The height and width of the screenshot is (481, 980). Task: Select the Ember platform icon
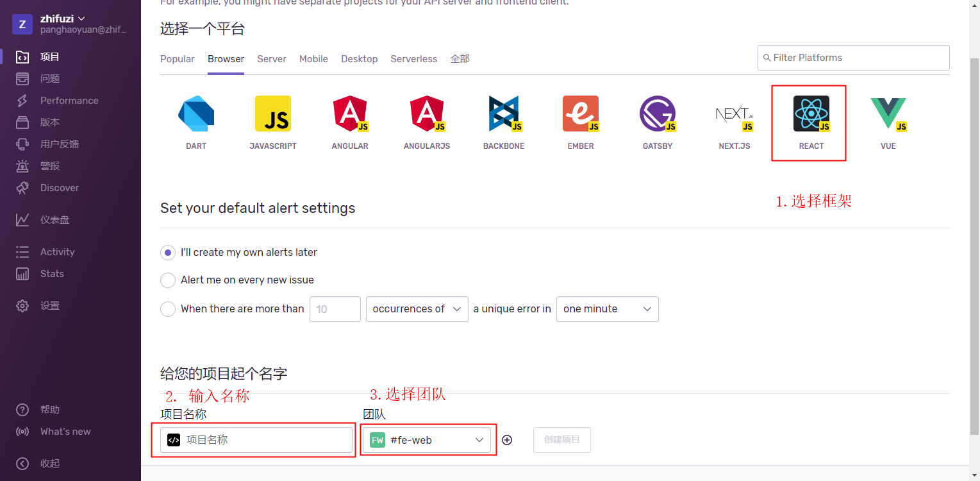581,114
